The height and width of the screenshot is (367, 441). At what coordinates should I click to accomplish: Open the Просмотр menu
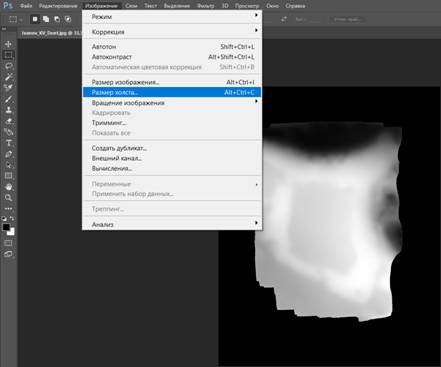pyautogui.click(x=247, y=6)
